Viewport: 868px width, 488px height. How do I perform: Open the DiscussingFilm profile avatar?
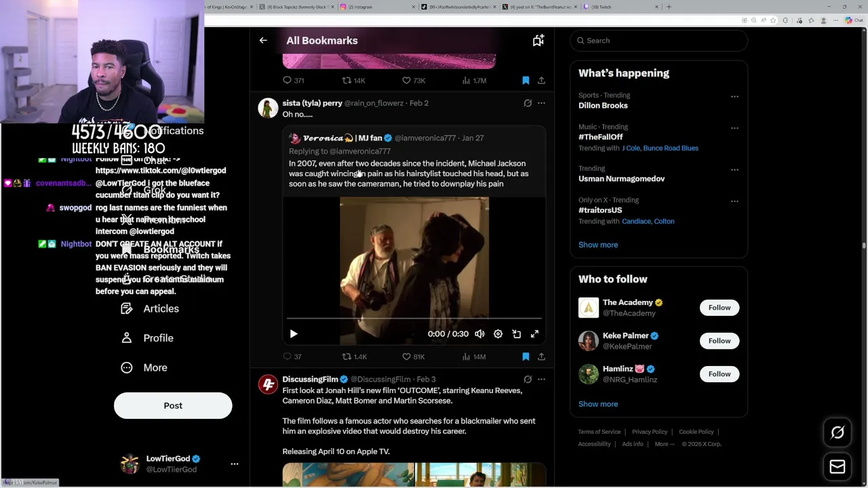[x=268, y=385]
